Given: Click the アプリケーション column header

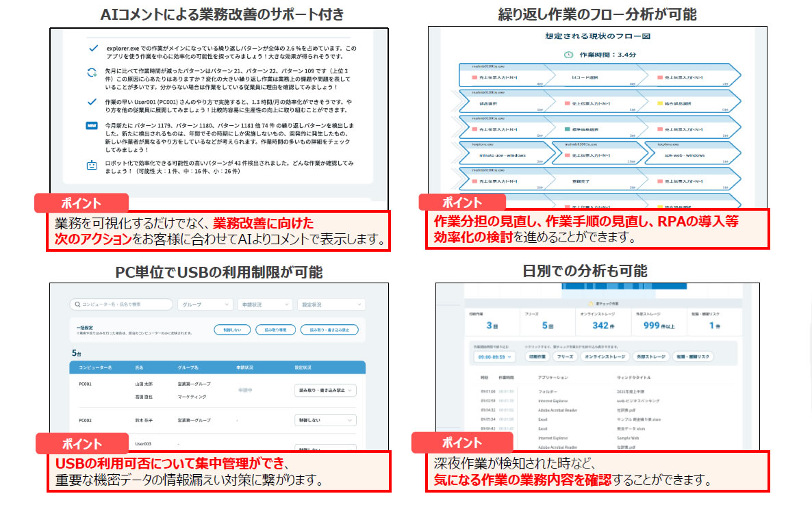Looking at the screenshot, I should pyautogui.click(x=553, y=378).
